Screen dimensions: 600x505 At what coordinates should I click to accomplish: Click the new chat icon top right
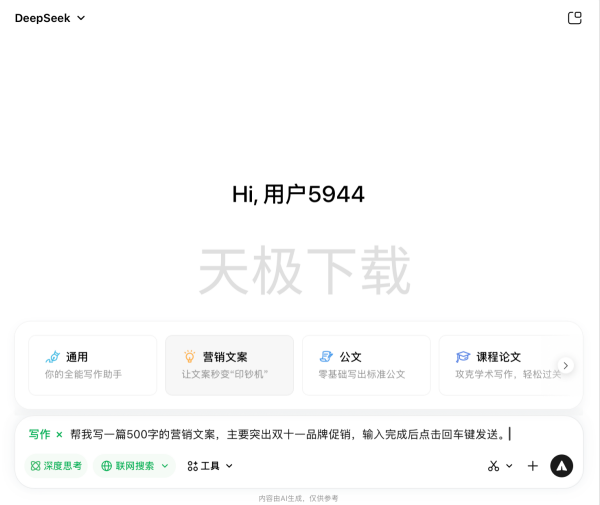click(x=574, y=18)
